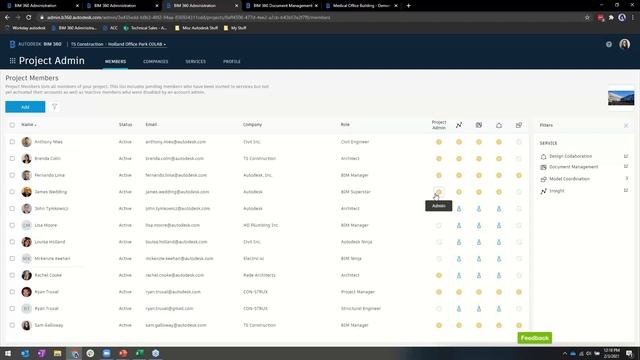Switch to the Medical Office Building browser tab
The width and height of the screenshot is (640, 360).
point(361,6)
